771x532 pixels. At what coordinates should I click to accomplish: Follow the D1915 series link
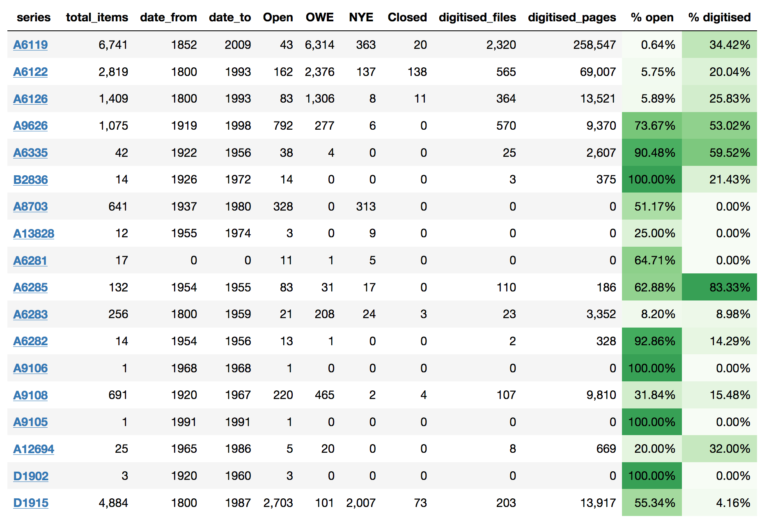pos(31,502)
